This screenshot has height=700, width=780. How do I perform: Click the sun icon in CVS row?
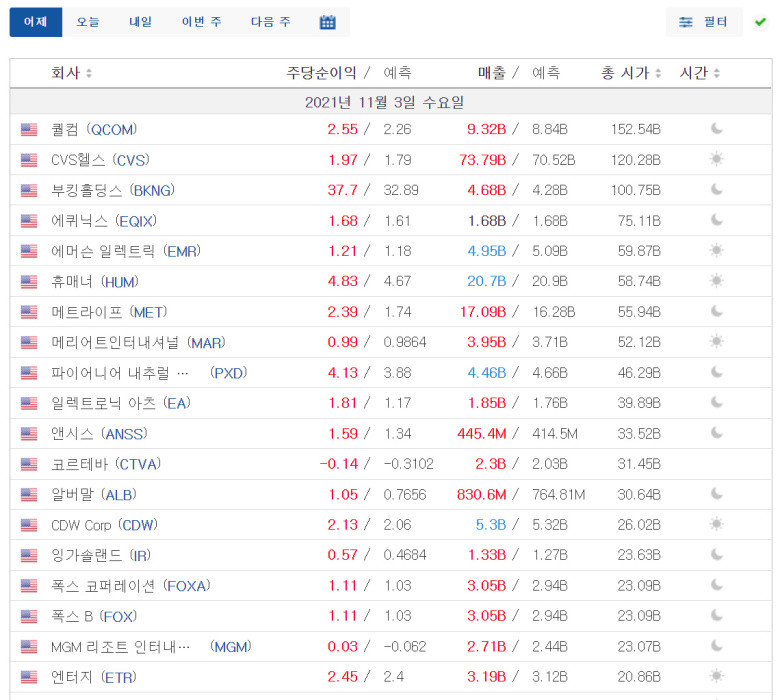tap(716, 159)
